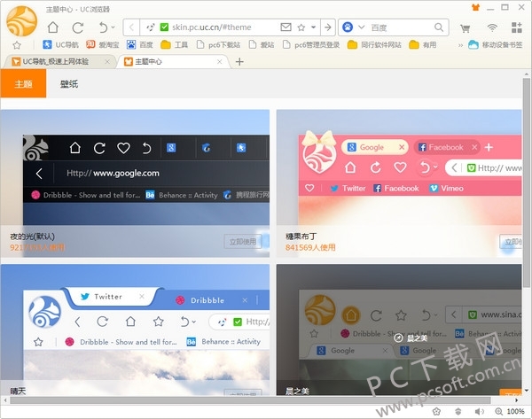Open a new tab with plus button
Image resolution: width=532 pixels, height=419 pixels.
(239, 61)
